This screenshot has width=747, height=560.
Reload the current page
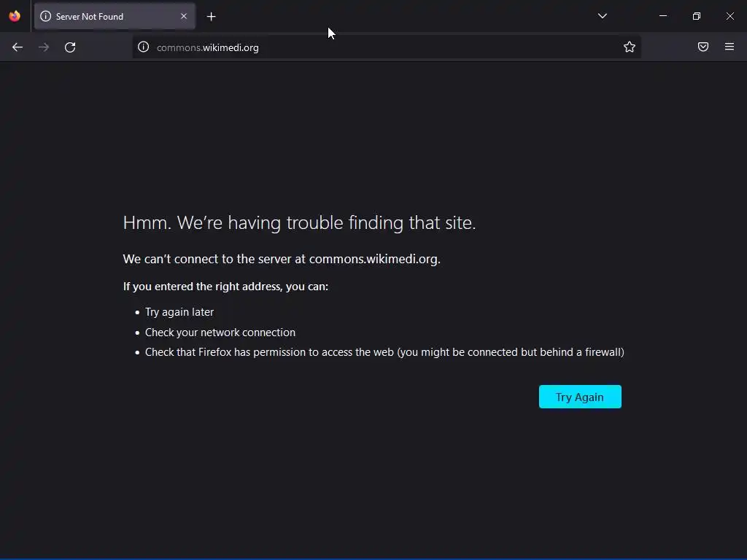point(70,47)
